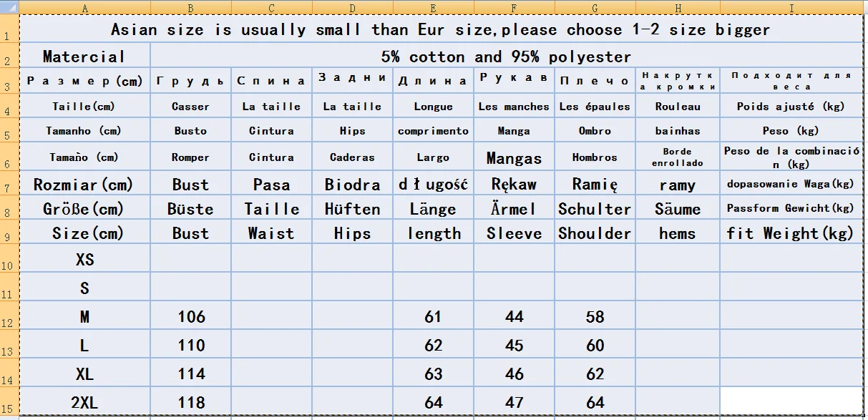Click the Asian size notice title cell
The height and width of the screenshot is (420, 868).
coord(441,29)
